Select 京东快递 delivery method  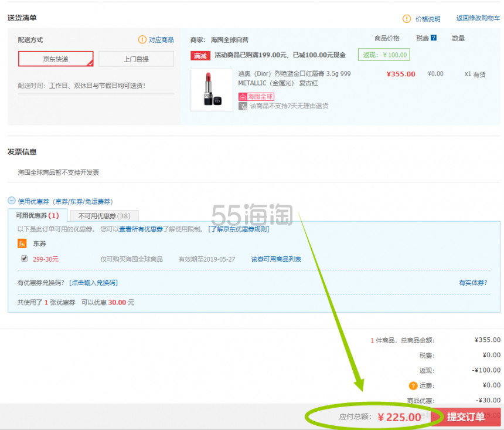(56, 59)
